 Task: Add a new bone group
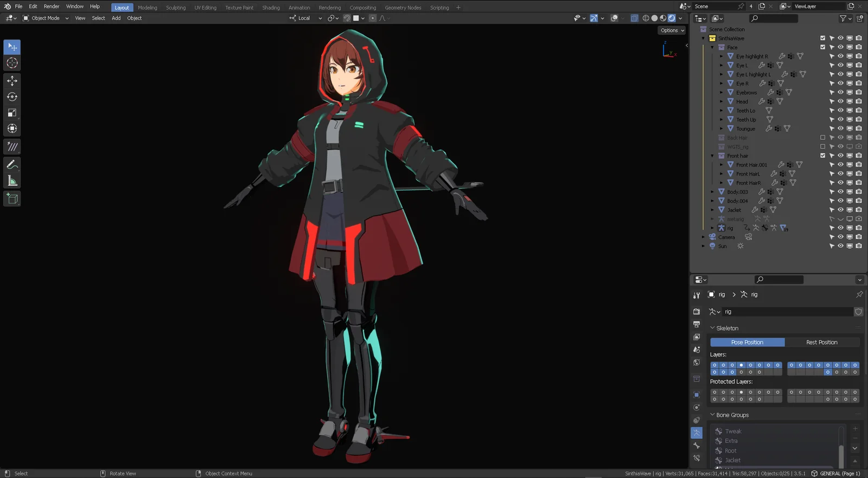(x=855, y=429)
